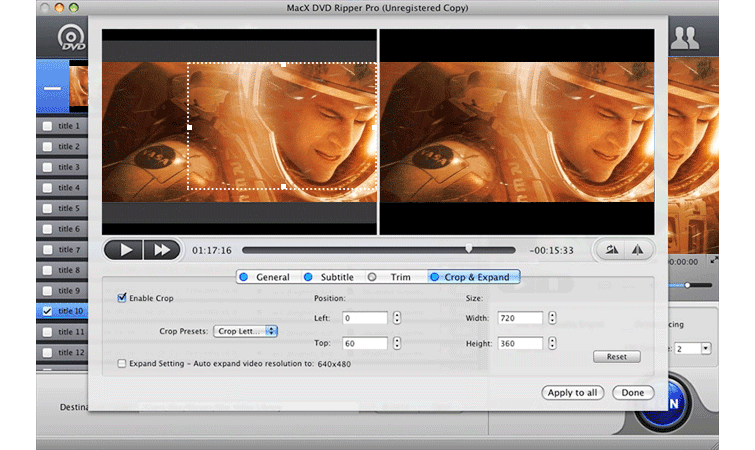Open the Crop Presets dropdown
Image resolution: width=755 pixels, height=450 pixels.
[245, 331]
